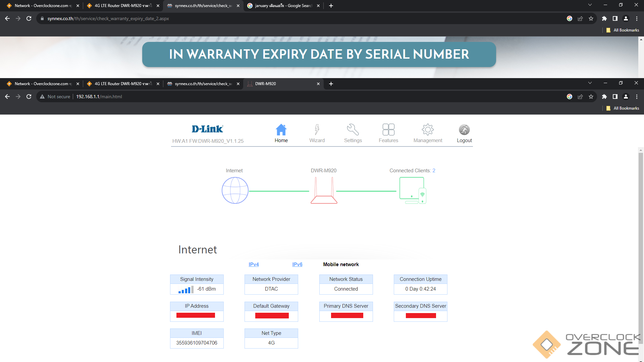Viewport: 644px width, 362px height.
Task: Click the -61 dBm signal value
Action: [206, 289]
